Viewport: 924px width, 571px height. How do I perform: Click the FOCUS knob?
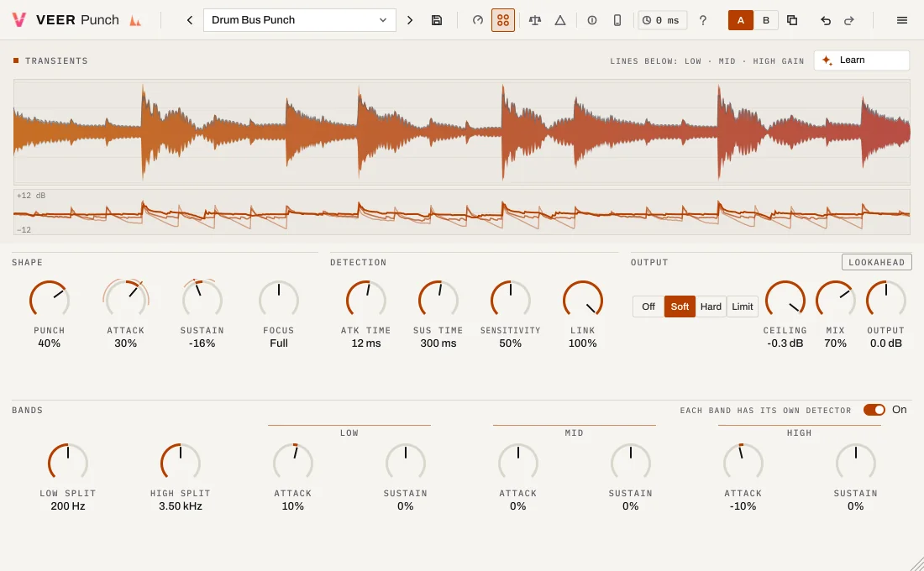click(279, 300)
